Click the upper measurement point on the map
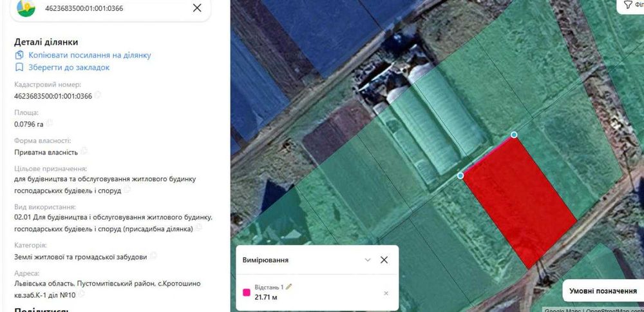The height and width of the screenshot is (312, 644). (x=514, y=135)
